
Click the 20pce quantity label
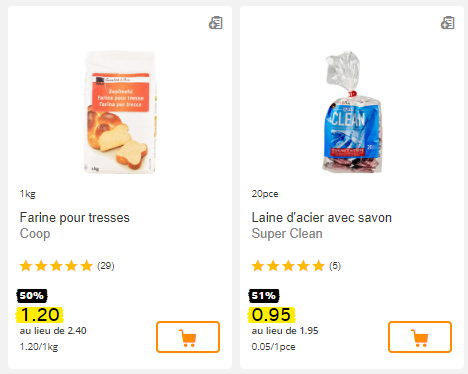point(265,194)
